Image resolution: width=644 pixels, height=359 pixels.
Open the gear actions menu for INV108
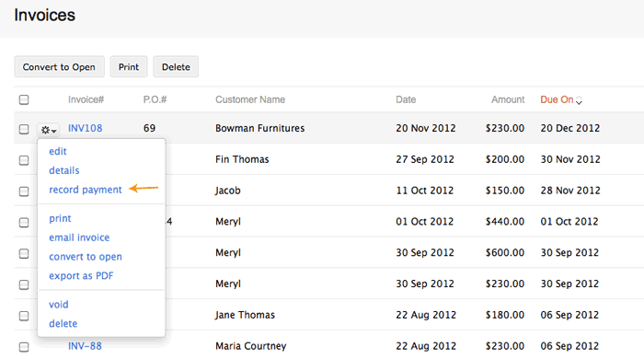(49, 130)
